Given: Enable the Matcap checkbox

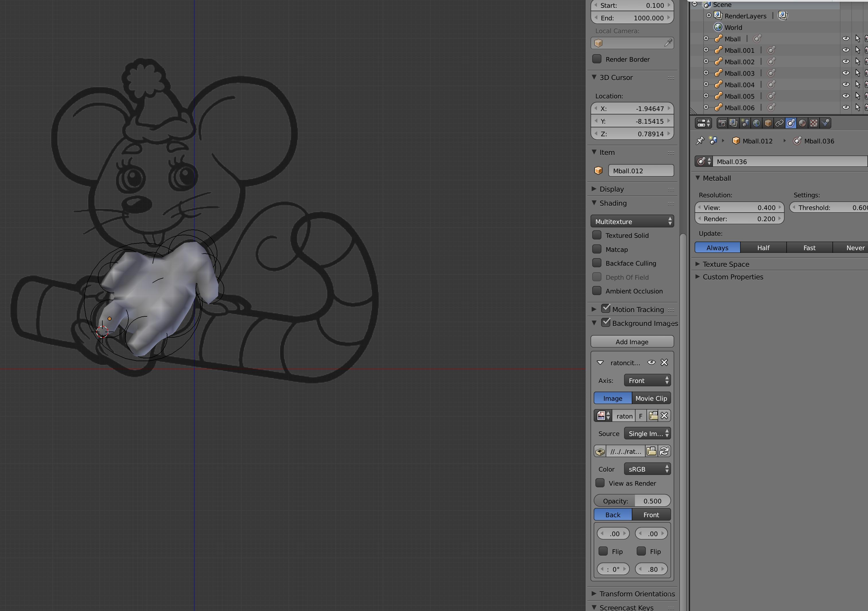Looking at the screenshot, I should tap(597, 249).
